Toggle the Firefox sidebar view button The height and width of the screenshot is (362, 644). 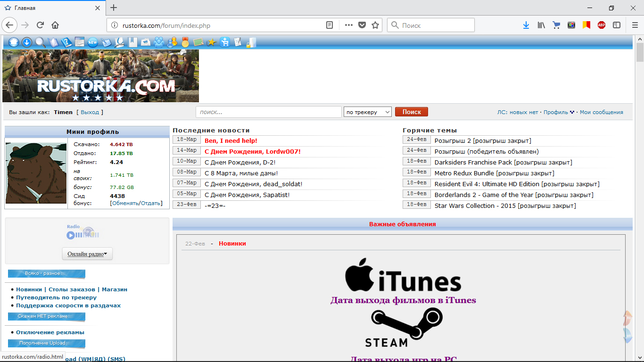tap(617, 25)
